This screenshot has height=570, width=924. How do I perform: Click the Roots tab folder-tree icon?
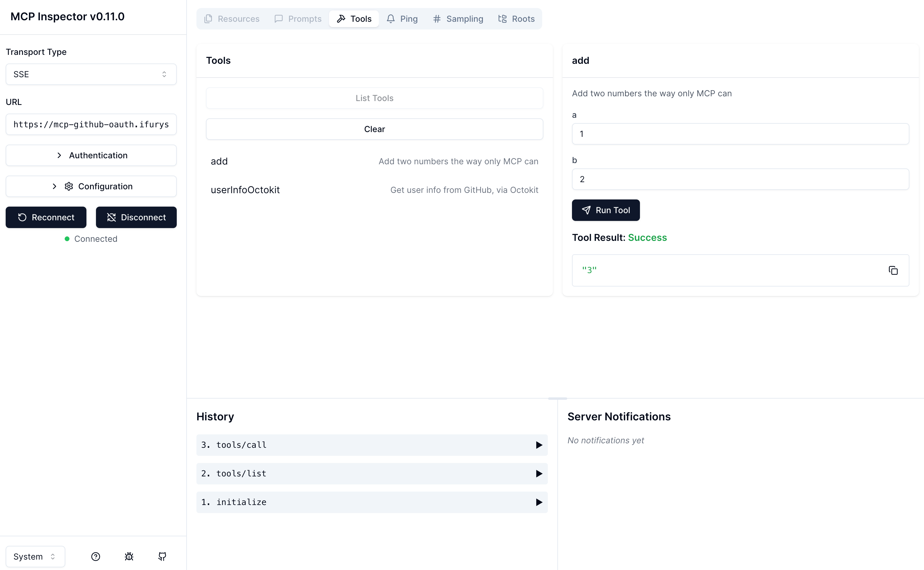tap(502, 19)
